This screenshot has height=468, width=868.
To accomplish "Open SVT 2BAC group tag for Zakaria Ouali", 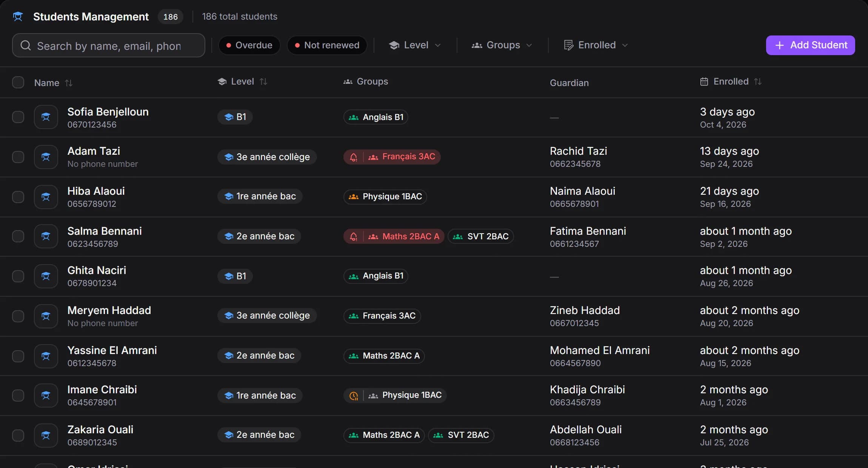I will pyautogui.click(x=461, y=435).
